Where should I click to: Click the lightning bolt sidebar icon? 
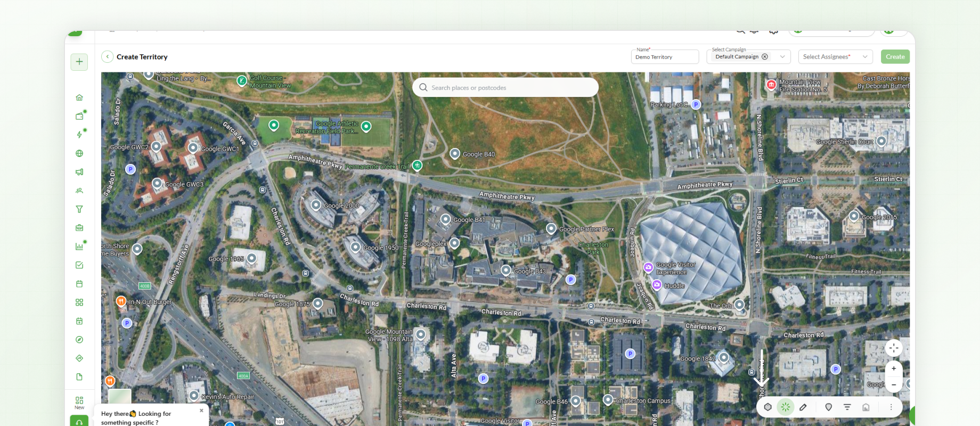pos(79,135)
